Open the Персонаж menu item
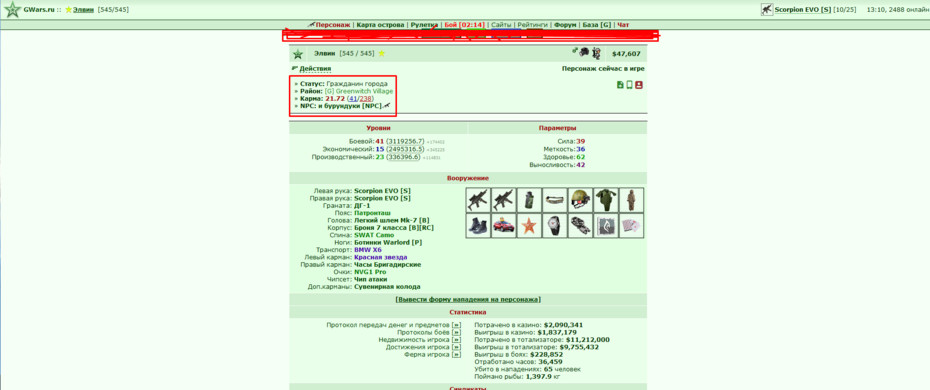The width and height of the screenshot is (930, 390). coord(333,25)
